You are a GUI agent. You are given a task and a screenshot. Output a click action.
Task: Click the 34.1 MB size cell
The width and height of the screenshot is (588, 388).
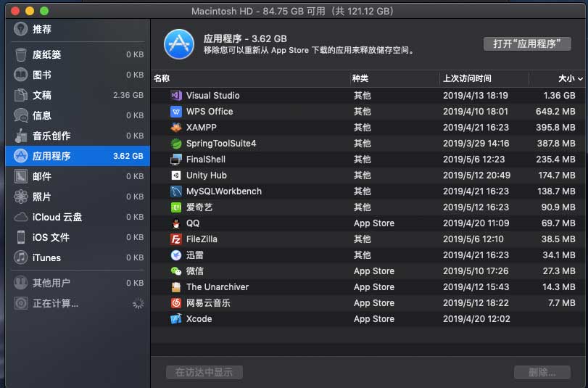[559, 255]
